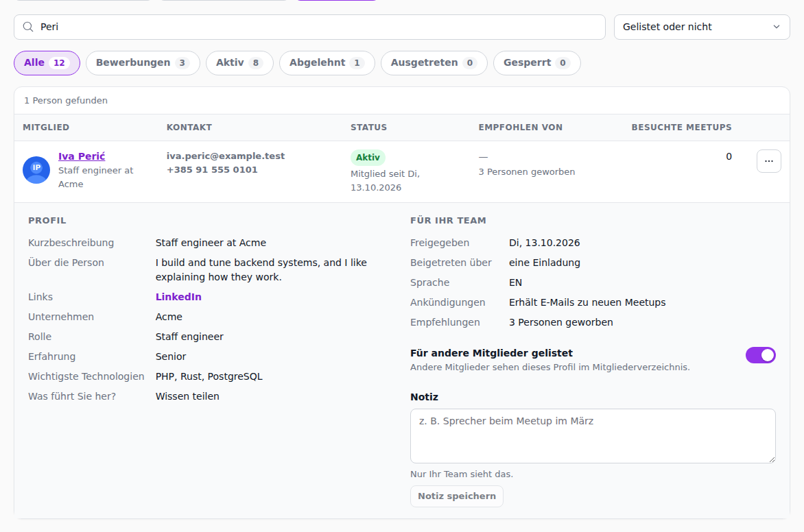
Task: Click the 'EMPFOHLEN VON' column header
Action: point(521,127)
